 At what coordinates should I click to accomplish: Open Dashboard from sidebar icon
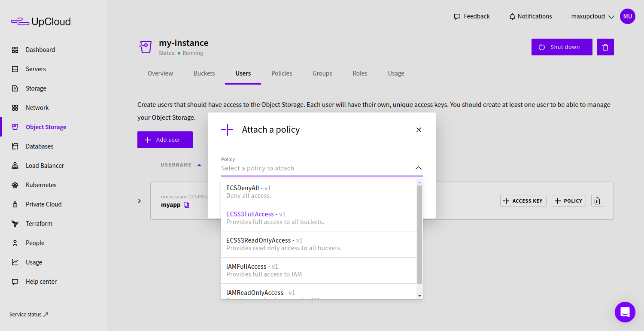click(x=15, y=50)
